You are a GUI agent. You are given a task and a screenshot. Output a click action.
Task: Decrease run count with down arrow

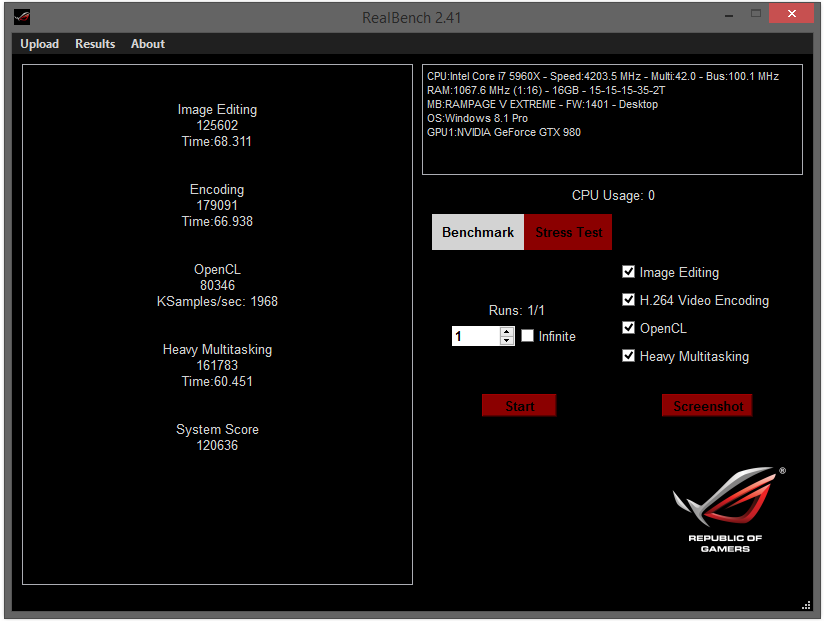pos(507,340)
